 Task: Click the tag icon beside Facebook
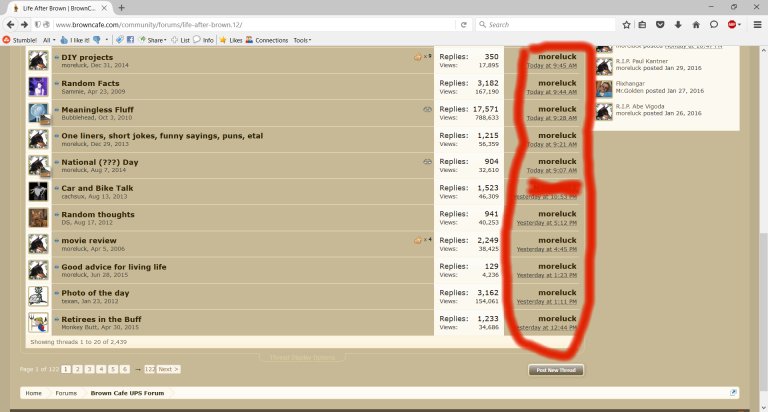coord(120,40)
